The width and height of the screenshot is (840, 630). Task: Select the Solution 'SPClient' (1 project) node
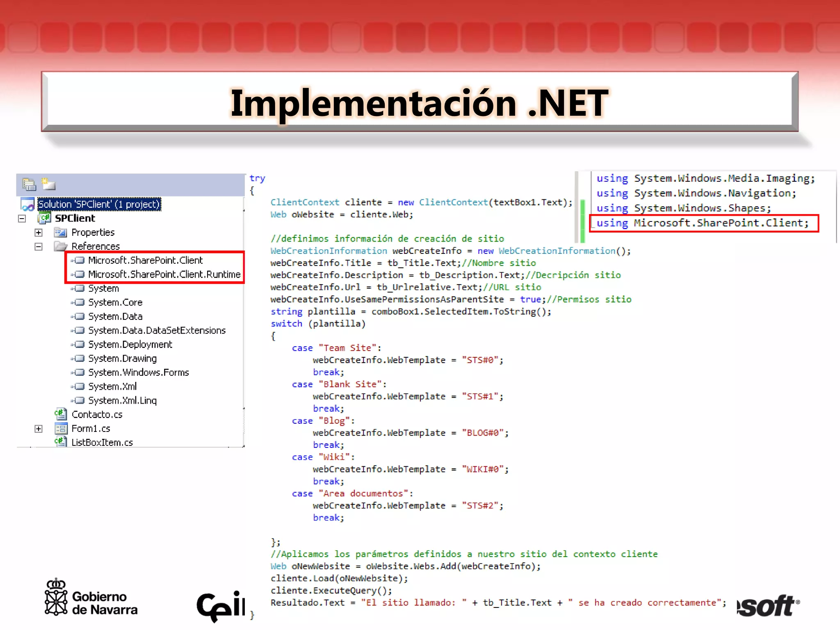click(x=99, y=204)
